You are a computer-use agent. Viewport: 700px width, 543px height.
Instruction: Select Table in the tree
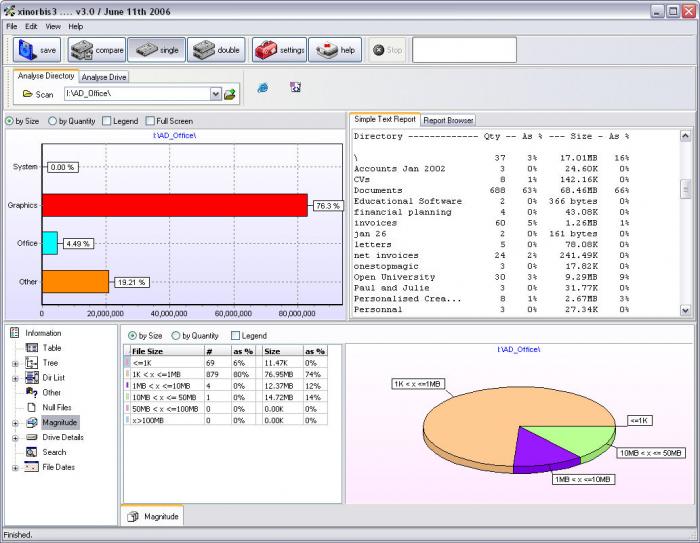(52, 348)
